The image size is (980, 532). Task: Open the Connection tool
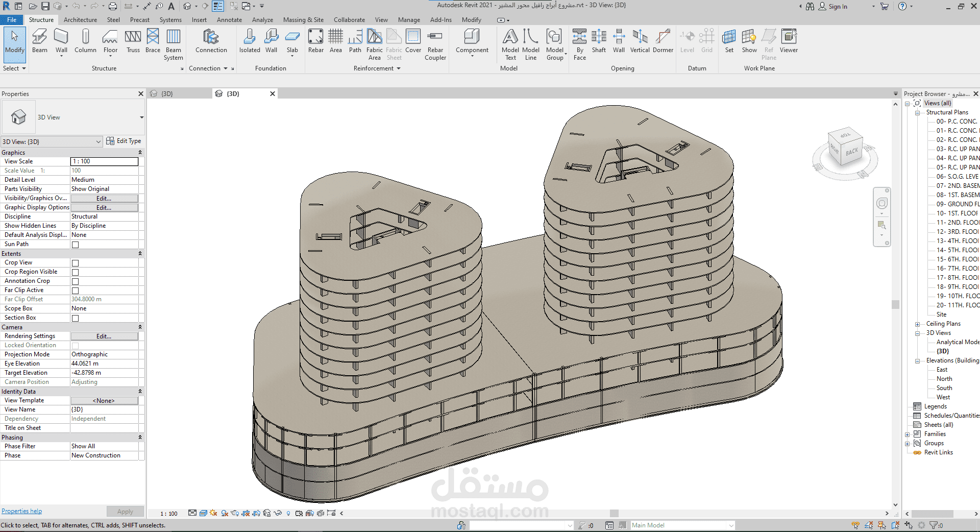211,41
